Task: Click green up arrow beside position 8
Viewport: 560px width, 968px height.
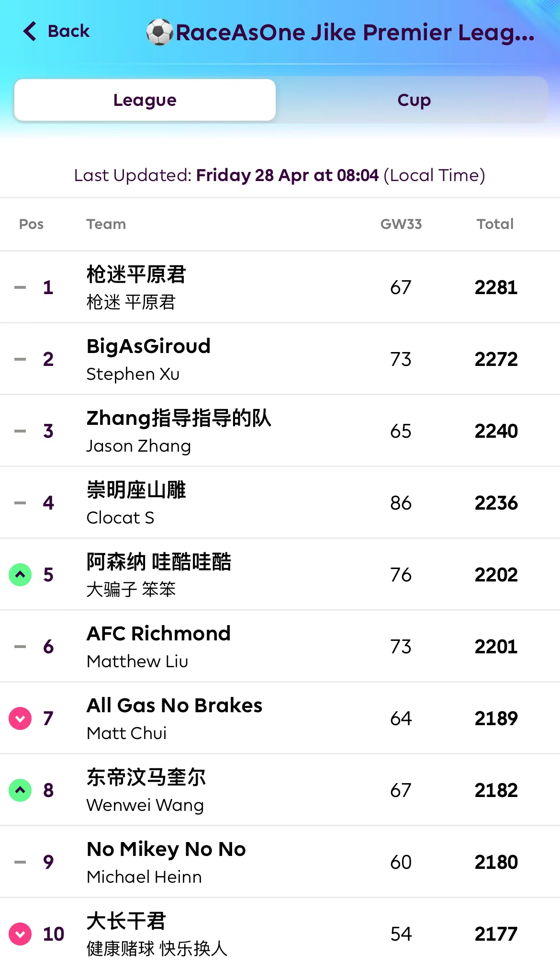Action: (x=20, y=790)
